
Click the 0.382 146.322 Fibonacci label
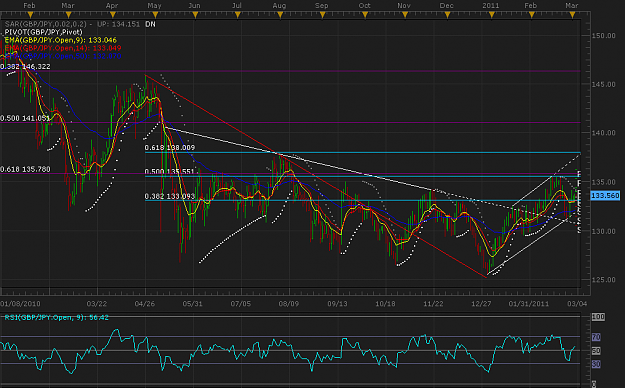pos(26,67)
